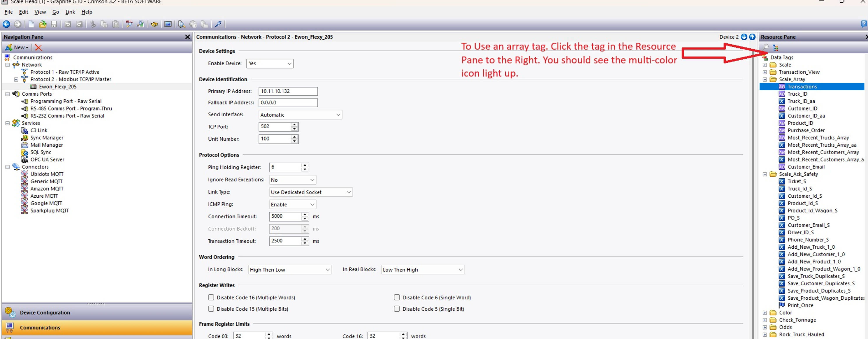Expand the Scale folder in Resource Pane
This screenshot has height=339, width=868.
coord(765,65)
